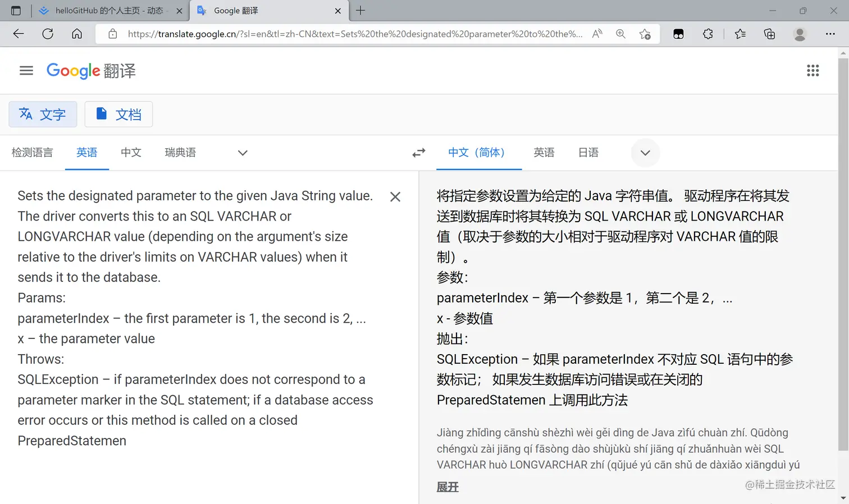Select the 文字 text translation mode

tap(43, 114)
